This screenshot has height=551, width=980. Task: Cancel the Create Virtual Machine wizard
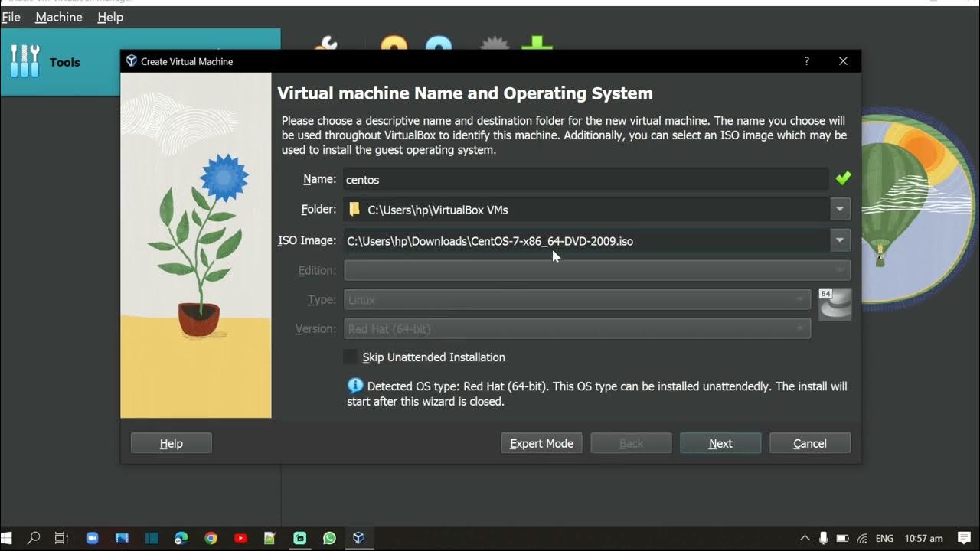click(810, 443)
